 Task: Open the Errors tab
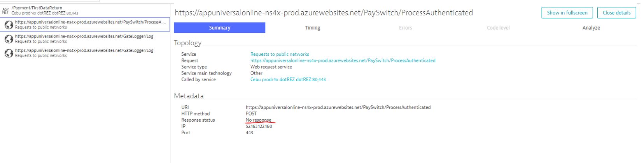(x=405, y=28)
